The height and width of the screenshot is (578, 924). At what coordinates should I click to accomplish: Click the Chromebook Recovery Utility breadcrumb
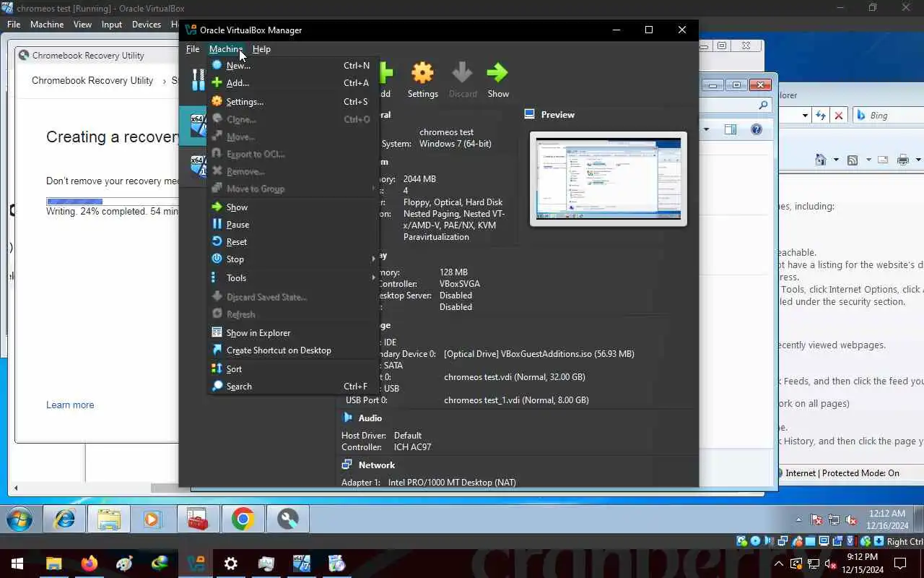(92, 80)
